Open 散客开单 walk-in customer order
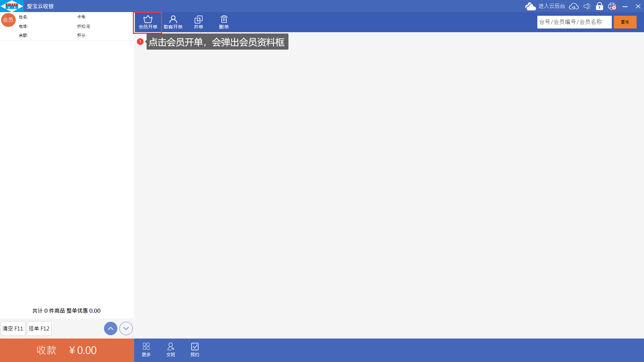Image resolution: width=644 pixels, height=362 pixels. click(x=173, y=22)
